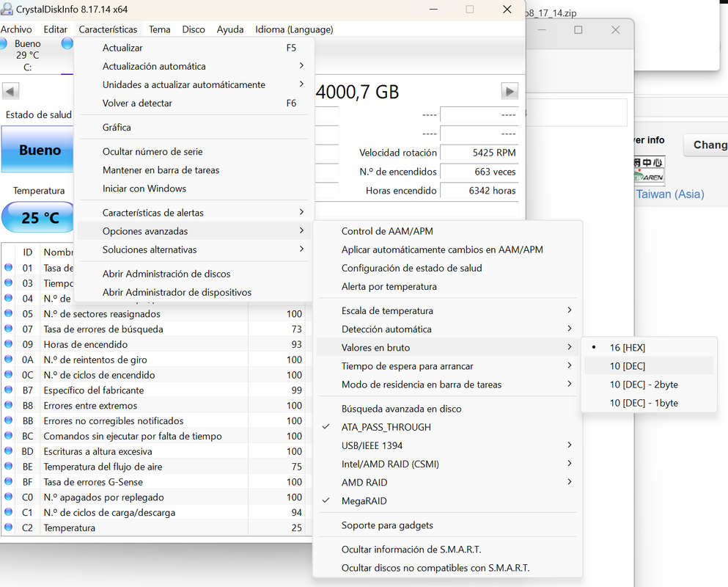The image size is (728, 587).
Task: Click the 25 °C temperature button
Action: click(38, 217)
